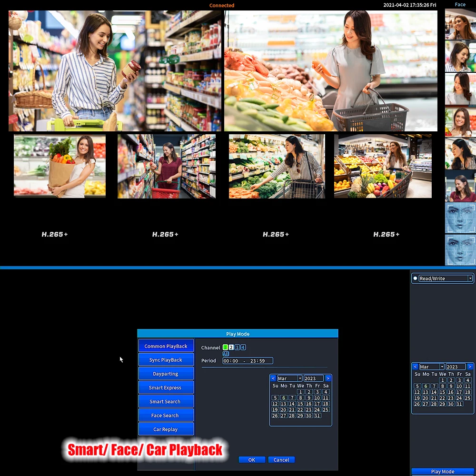Image resolution: width=476 pixels, height=476 pixels.
Task: Select day 22 in dialog calendar
Action: 300,409
